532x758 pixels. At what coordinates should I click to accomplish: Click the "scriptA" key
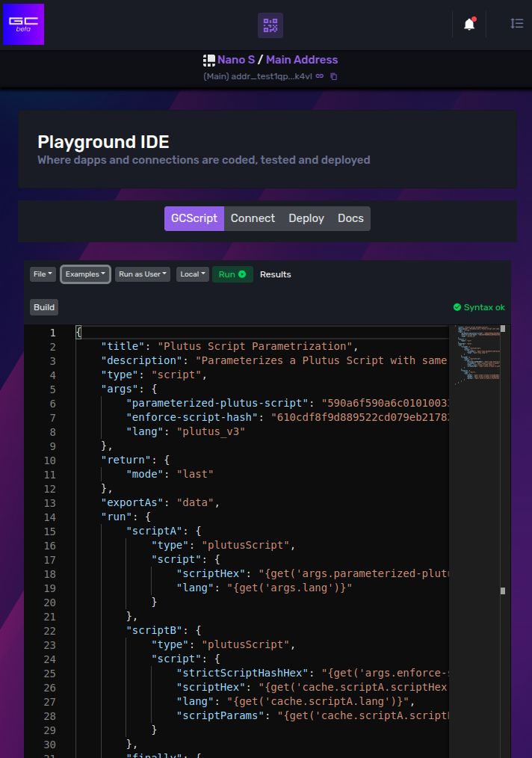click(154, 531)
